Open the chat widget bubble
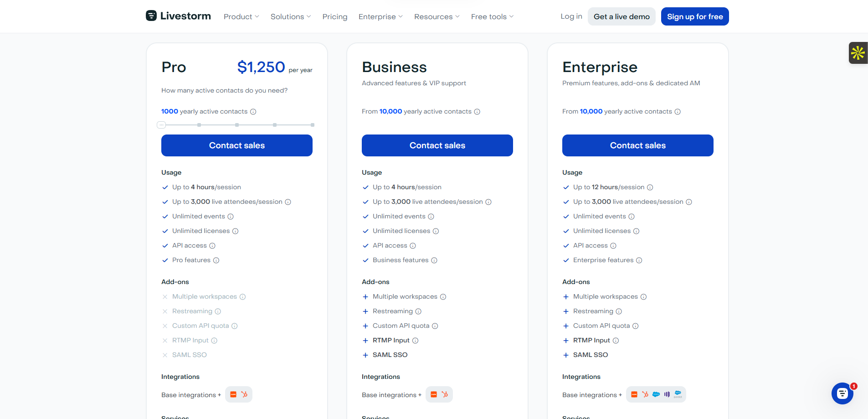868x419 pixels. coord(842,393)
